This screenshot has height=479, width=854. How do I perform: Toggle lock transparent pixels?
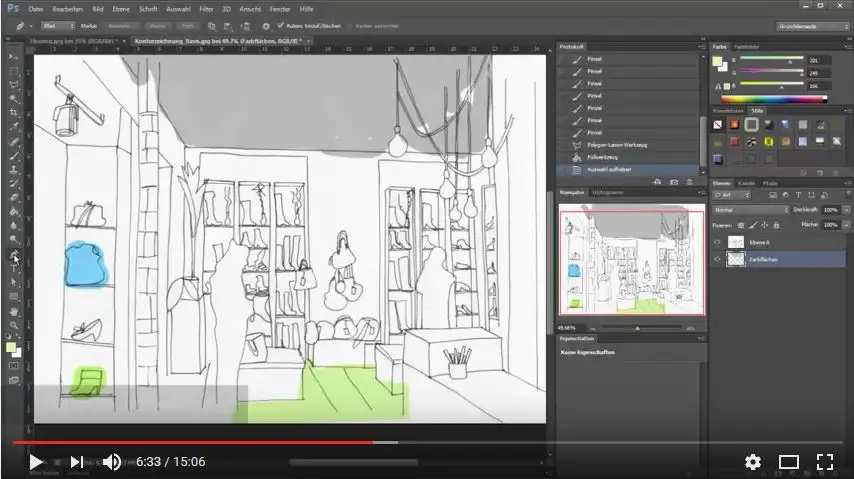[x=741, y=225]
